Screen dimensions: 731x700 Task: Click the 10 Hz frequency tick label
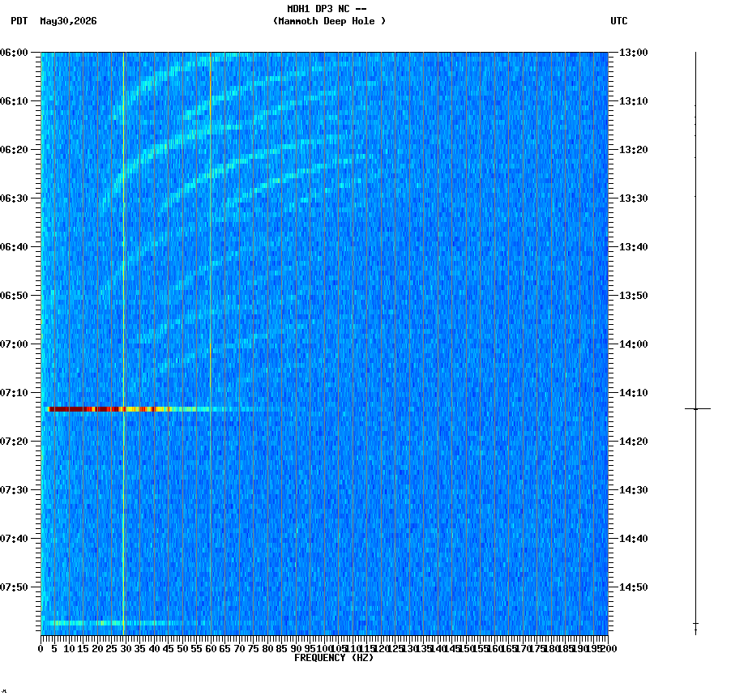pos(69,649)
